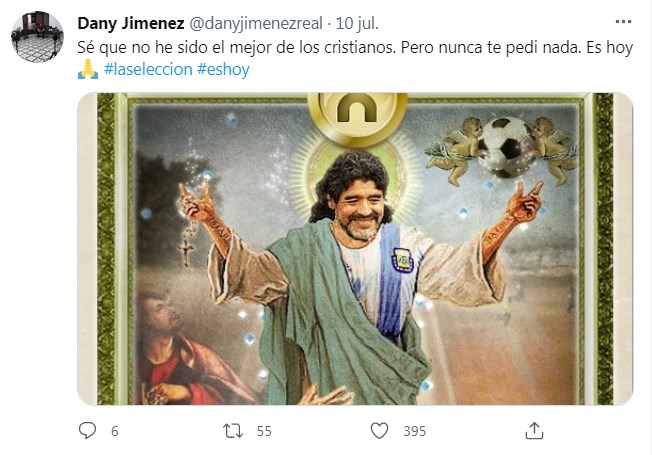The image size is (652, 455).
Task: Click the reply count showing 6
Action: (114, 431)
